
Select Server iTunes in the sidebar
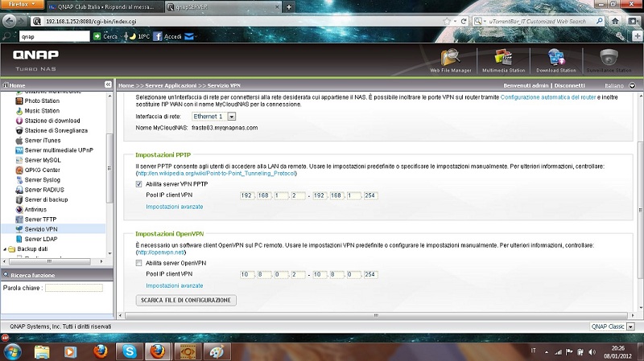click(43, 140)
